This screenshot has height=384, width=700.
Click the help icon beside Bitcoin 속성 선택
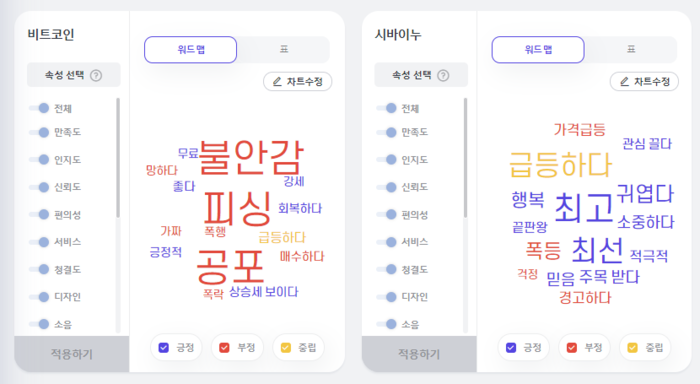96,75
